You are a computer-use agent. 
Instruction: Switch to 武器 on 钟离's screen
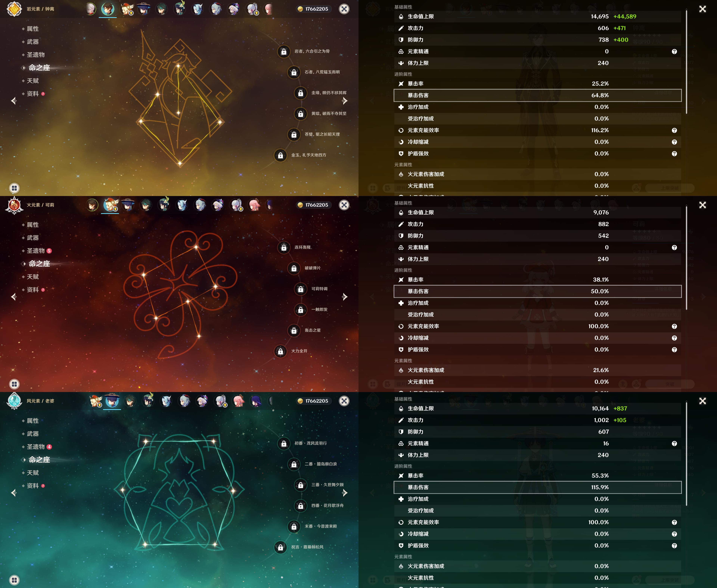point(32,42)
